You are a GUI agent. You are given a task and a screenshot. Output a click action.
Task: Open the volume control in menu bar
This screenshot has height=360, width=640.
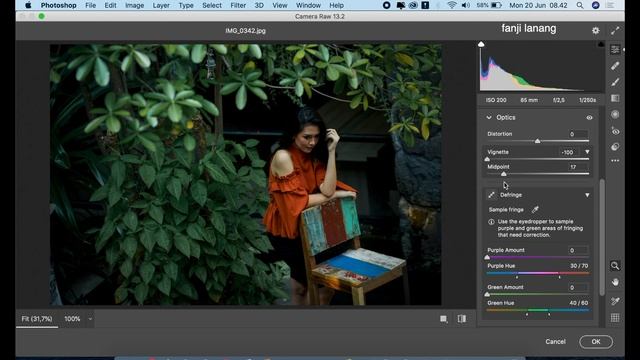pyautogui.click(x=465, y=5)
